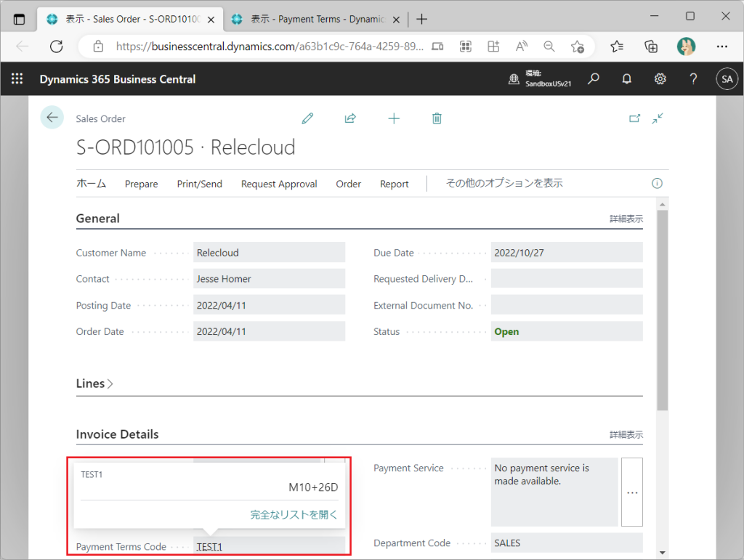Open the Dynamics 365 app launcher
Screen dimensions: 744x560
pyautogui.click(x=17, y=78)
